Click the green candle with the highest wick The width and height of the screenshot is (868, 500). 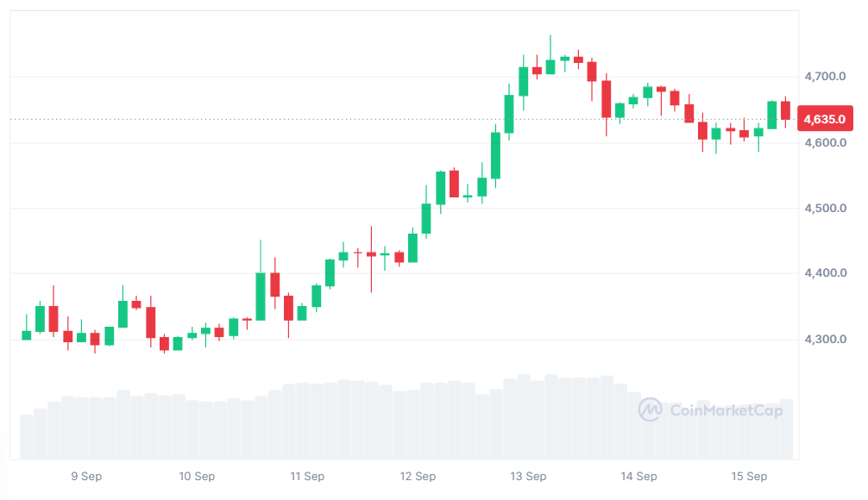tap(550, 66)
